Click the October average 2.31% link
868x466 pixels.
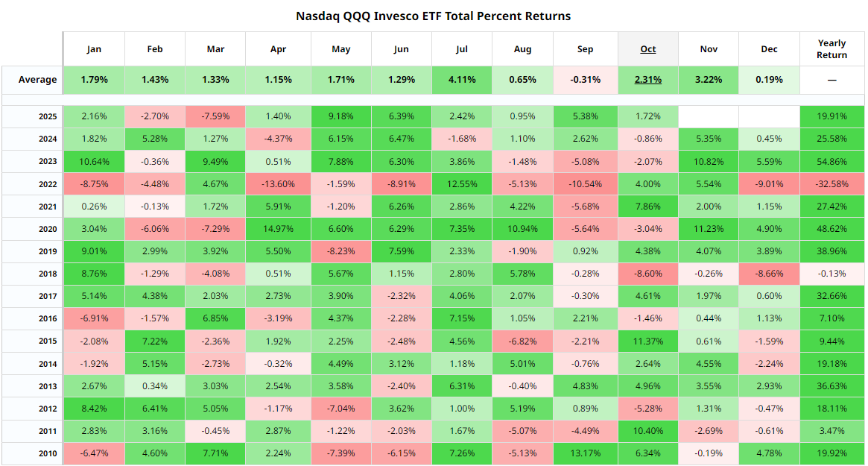(x=648, y=80)
